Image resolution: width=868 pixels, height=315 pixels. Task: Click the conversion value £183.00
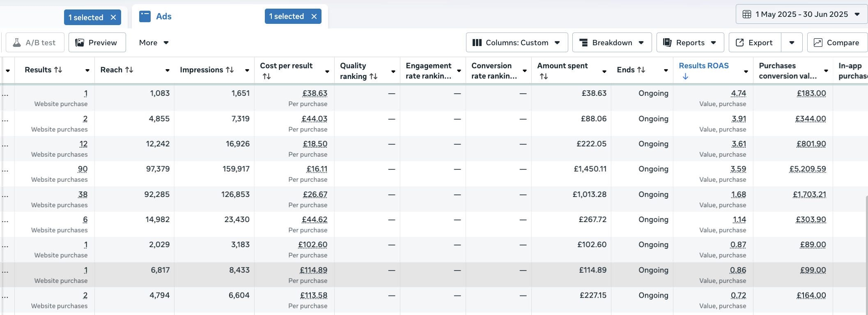811,93
